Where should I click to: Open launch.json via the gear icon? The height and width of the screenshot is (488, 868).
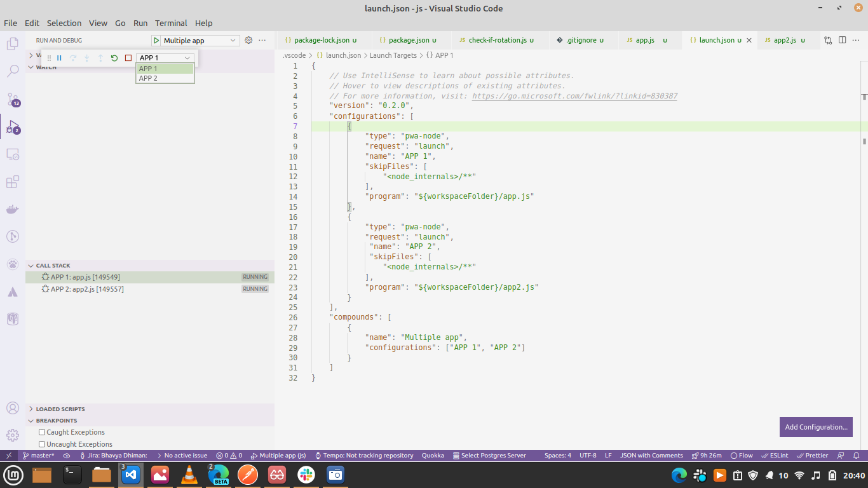(248, 40)
